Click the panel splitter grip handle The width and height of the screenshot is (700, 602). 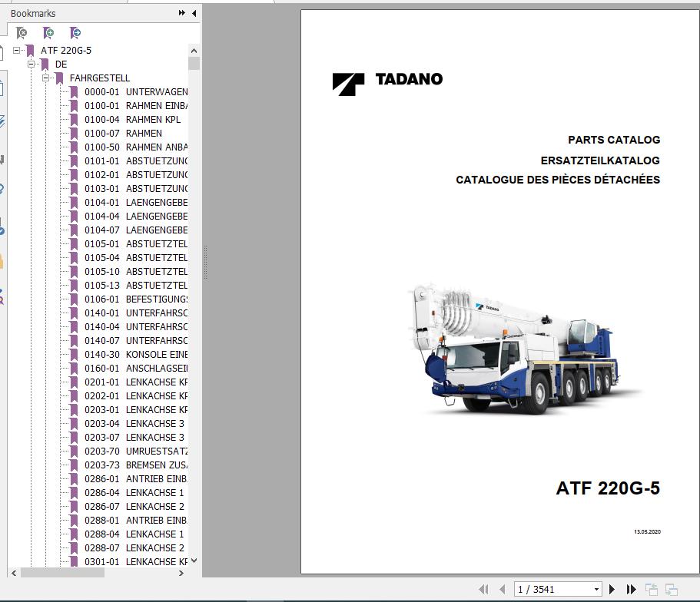pyautogui.click(x=205, y=263)
